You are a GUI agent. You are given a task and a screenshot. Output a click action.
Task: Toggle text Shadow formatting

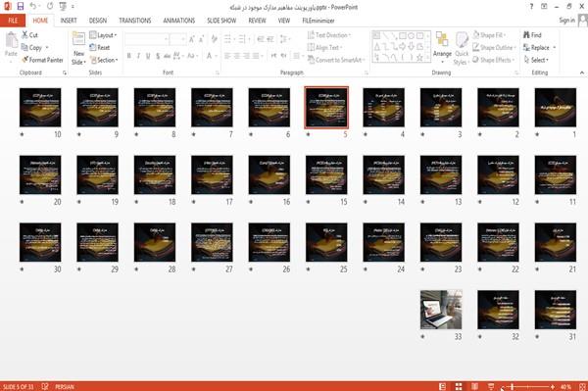[x=158, y=56]
